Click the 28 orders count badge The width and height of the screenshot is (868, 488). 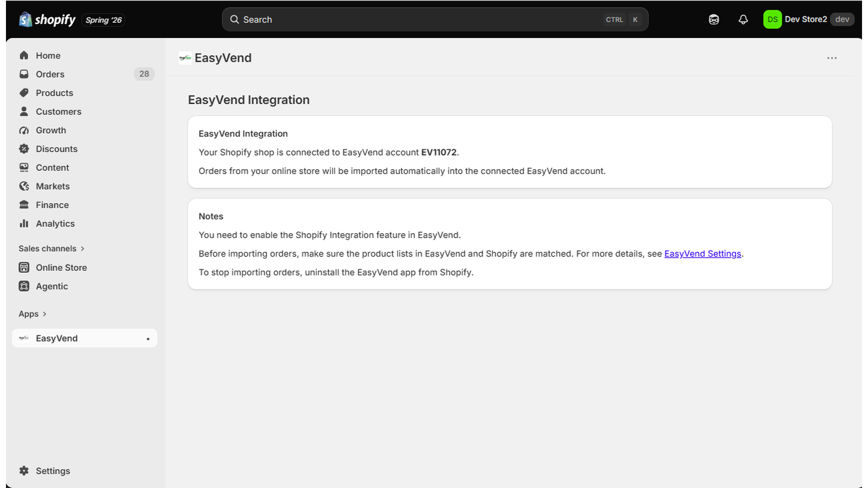tap(144, 74)
